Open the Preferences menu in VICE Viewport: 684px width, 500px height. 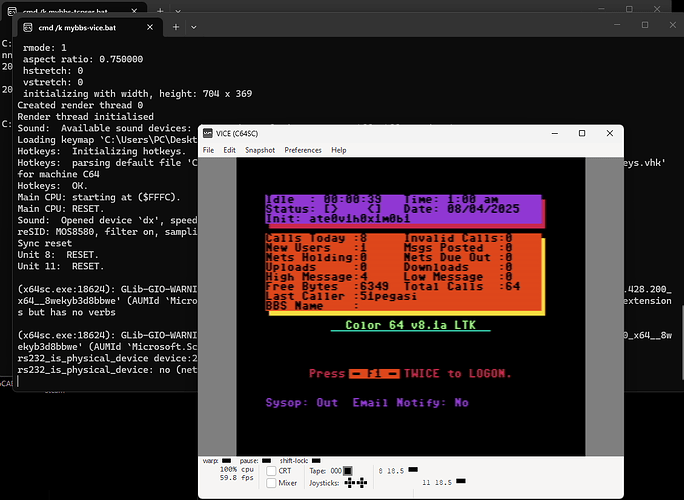click(303, 150)
